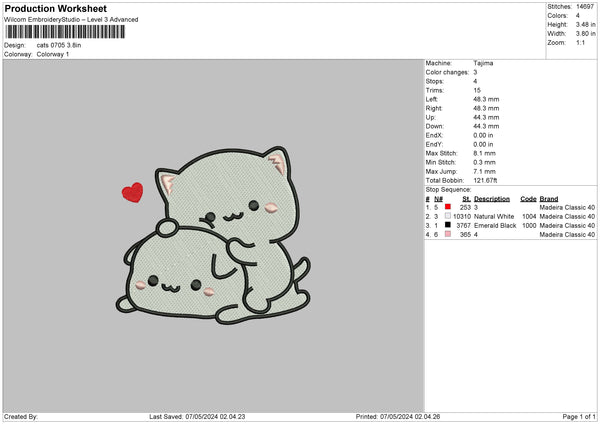Click the 'Production Worksheet' title

(56, 8)
